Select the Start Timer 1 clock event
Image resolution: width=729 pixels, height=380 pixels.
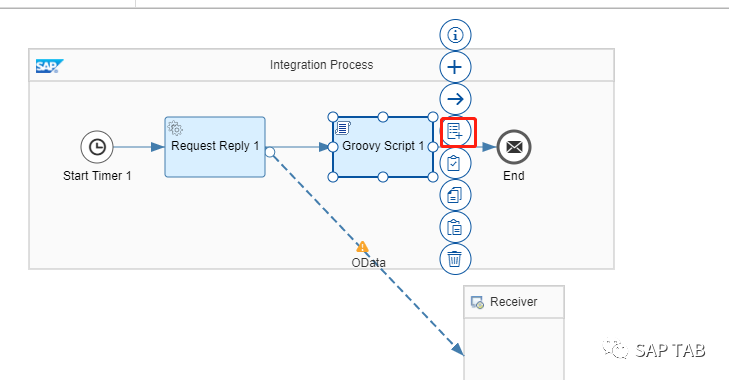click(x=97, y=147)
